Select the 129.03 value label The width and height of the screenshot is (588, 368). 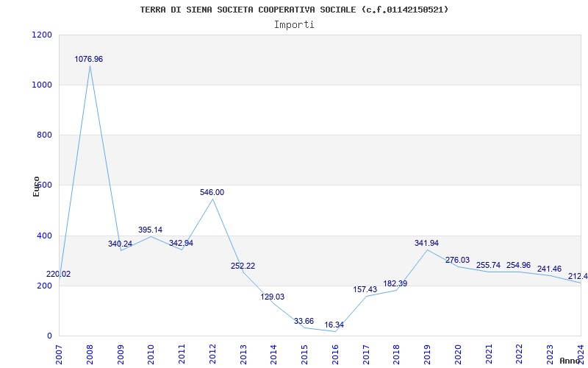click(x=273, y=297)
